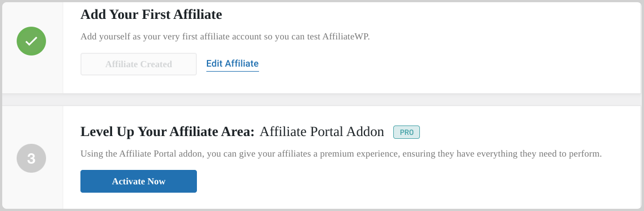The width and height of the screenshot is (644, 211).
Task: Click the underlined Edit Affiliate text
Action: click(232, 64)
